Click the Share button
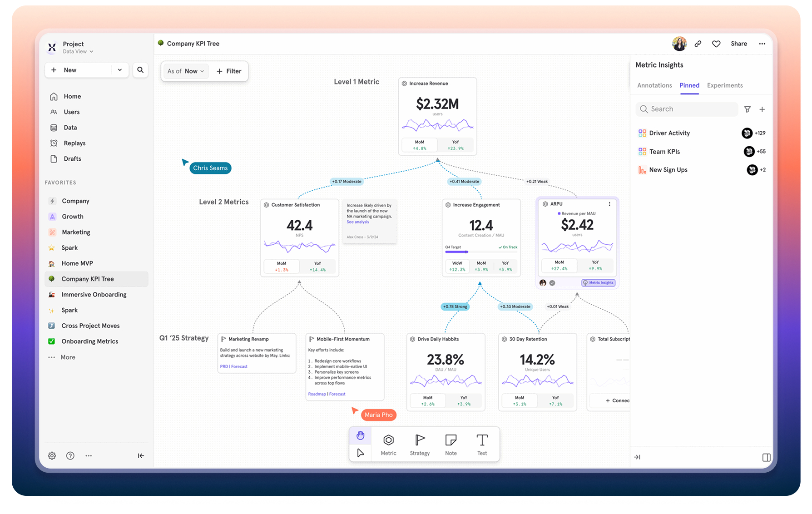 pos(738,44)
